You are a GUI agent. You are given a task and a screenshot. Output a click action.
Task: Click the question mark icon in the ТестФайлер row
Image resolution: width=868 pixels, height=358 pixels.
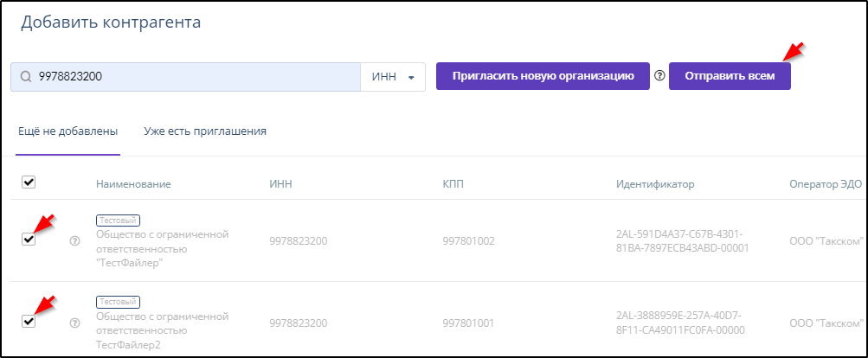[74, 241]
